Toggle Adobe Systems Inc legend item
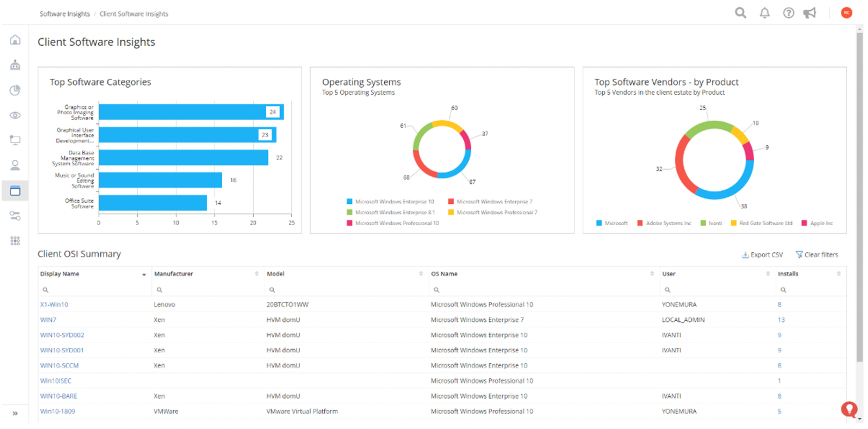The width and height of the screenshot is (868, 429). pos(664,223)
